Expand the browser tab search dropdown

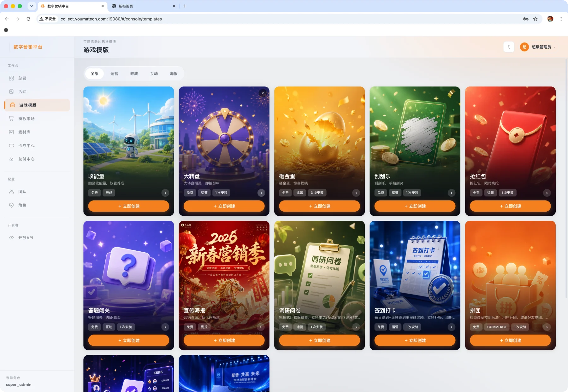point(32,6)
